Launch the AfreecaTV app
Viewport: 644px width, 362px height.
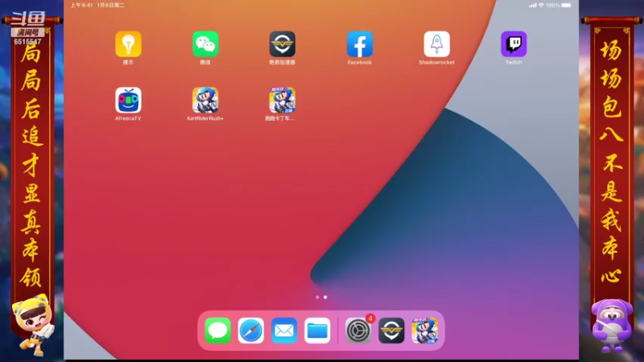128,100
